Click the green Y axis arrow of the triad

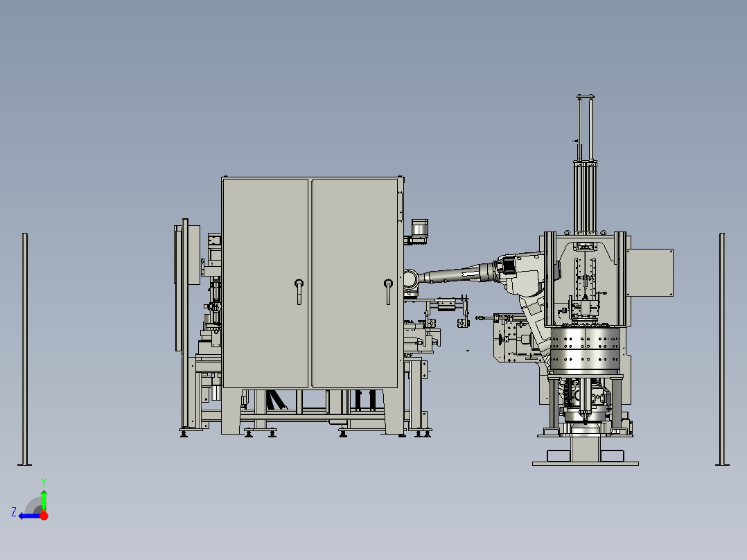pyautogui.click(x=44, y=500)
